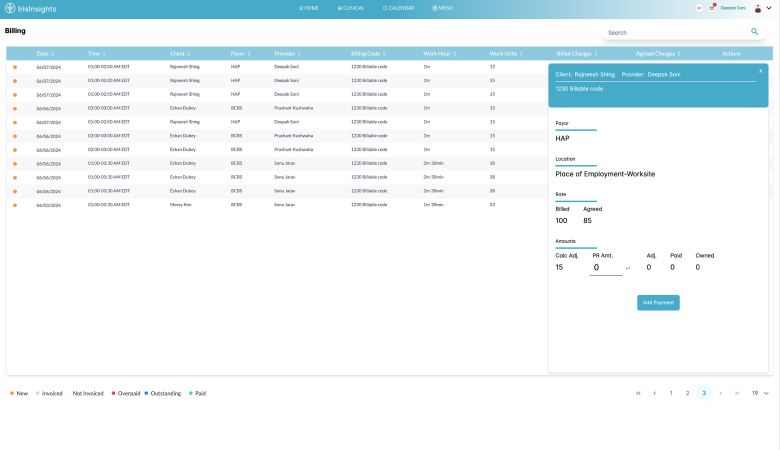Expand the user account dropdown arrow

coord(769,8)
